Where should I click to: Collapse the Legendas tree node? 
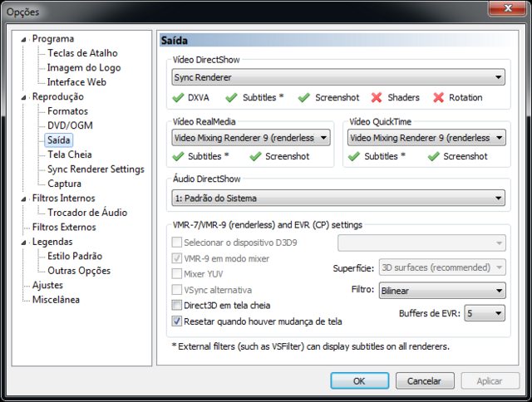click(x=23, y=243)
